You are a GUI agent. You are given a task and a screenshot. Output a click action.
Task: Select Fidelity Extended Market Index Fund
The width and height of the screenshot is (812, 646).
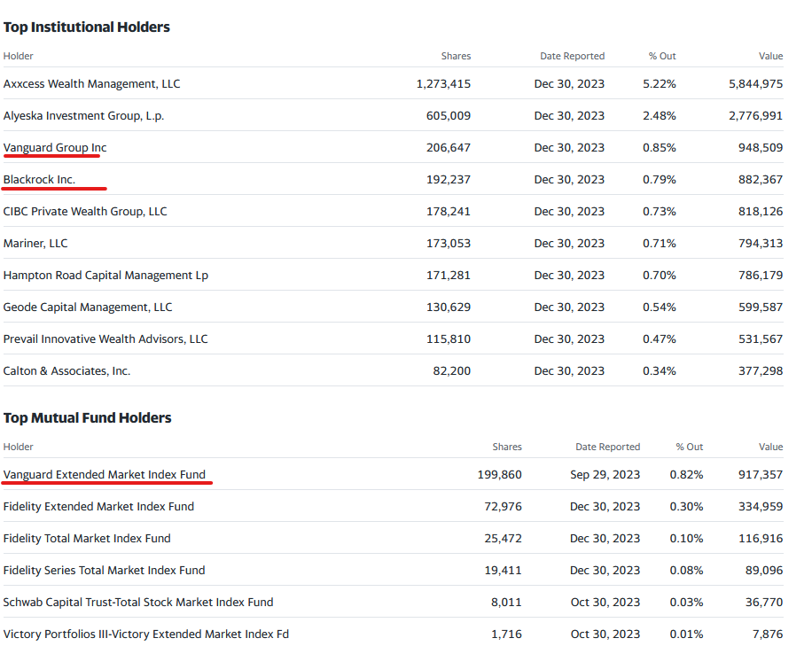[x=98, y=506]
